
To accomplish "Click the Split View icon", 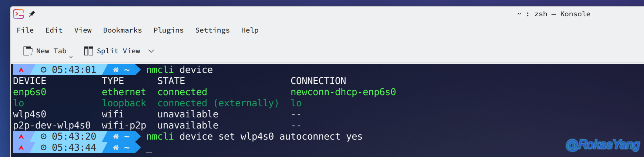I will click(88, 51).
